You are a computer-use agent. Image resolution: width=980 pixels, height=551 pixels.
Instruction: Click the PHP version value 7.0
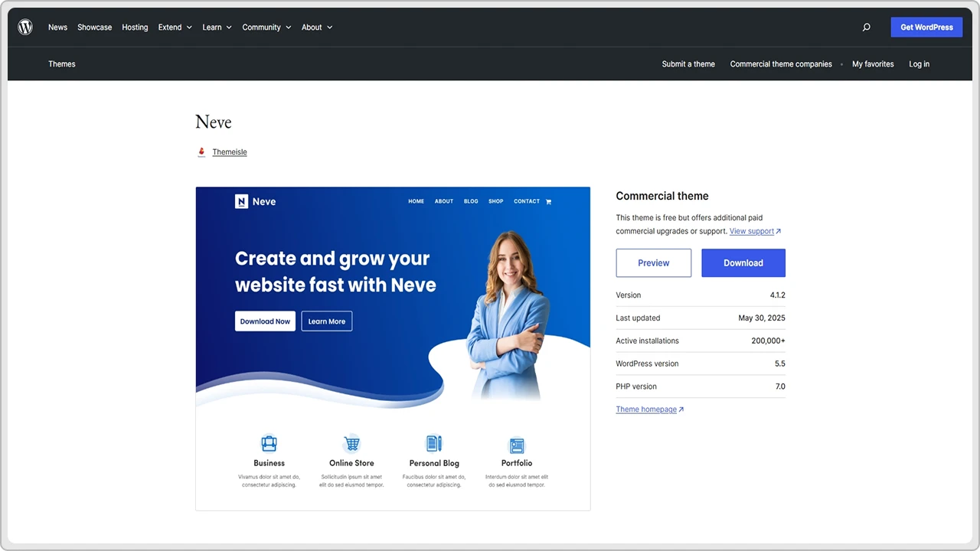point(780,387)
